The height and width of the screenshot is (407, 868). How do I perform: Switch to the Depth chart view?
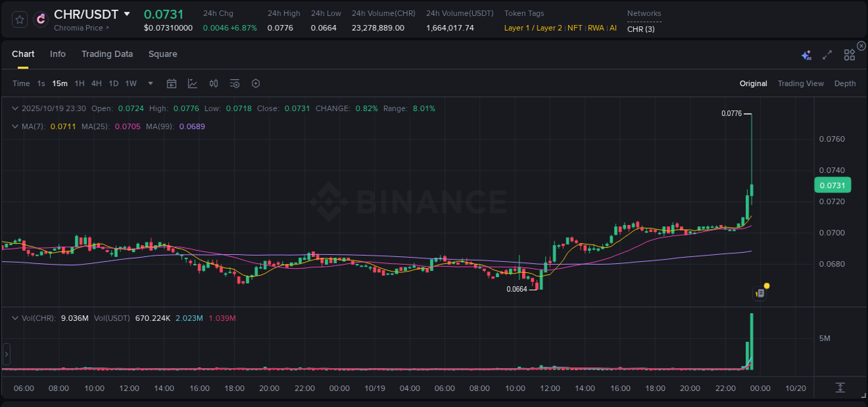tap(844, 83)
